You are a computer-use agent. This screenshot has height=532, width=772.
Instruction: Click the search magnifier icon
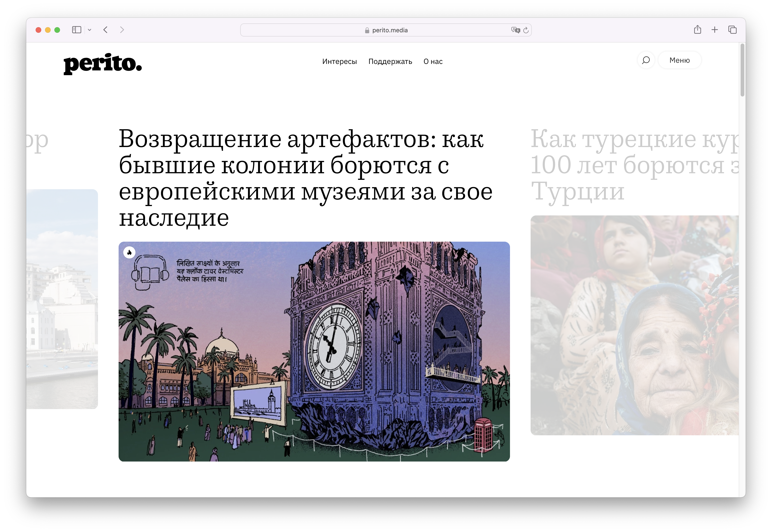click(x=646, y=60)
